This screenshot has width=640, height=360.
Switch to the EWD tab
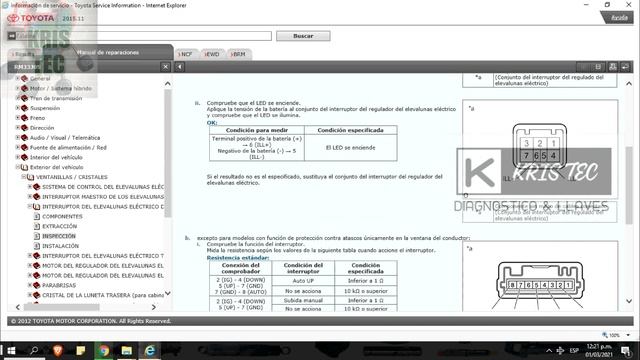(212, 54)
